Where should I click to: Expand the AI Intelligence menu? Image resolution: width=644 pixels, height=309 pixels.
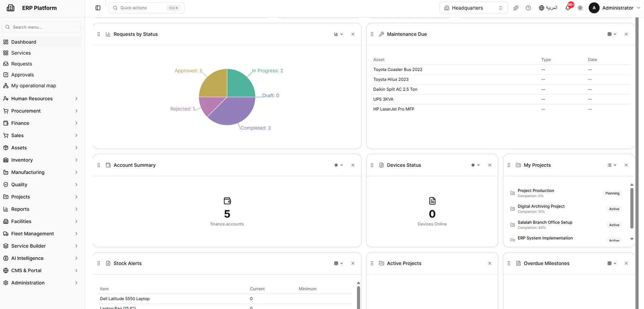(41, 258)
